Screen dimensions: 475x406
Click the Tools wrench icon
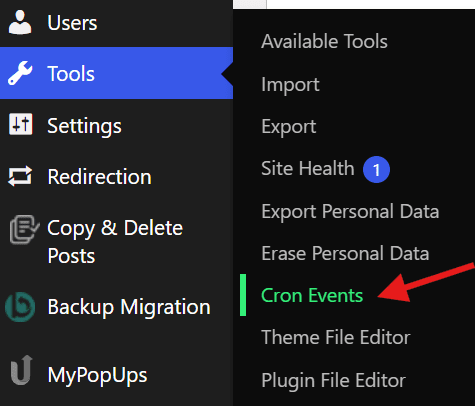coord(20,73)
